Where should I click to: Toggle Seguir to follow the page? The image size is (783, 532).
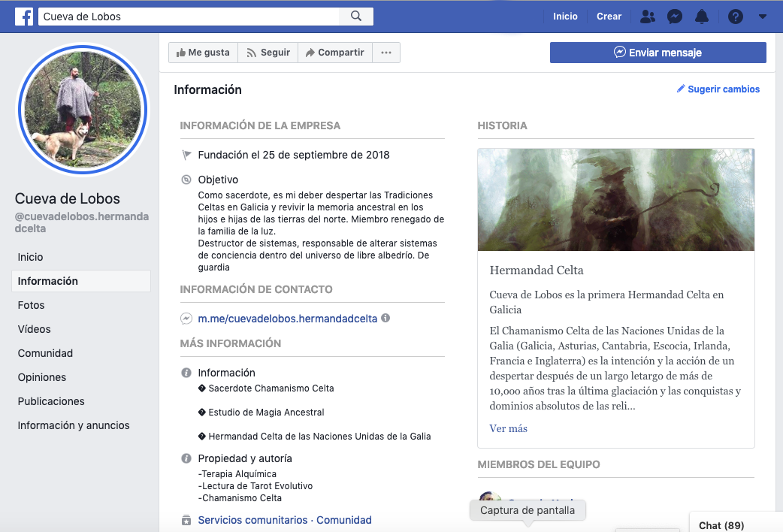(x=268, y=53)
